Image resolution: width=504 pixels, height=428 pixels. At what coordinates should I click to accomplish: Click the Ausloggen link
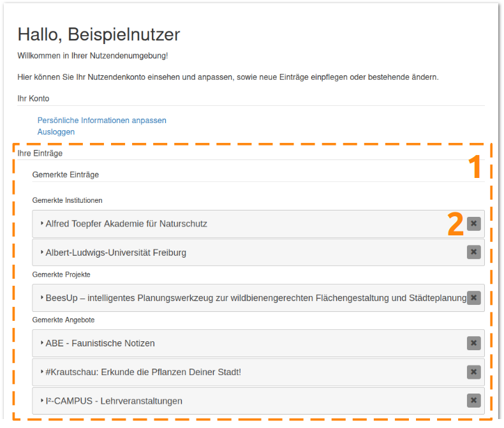pos(56,132)
